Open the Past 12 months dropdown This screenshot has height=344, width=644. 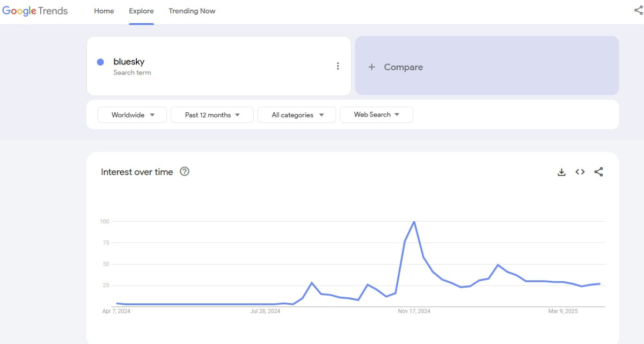tap(212, 115)
